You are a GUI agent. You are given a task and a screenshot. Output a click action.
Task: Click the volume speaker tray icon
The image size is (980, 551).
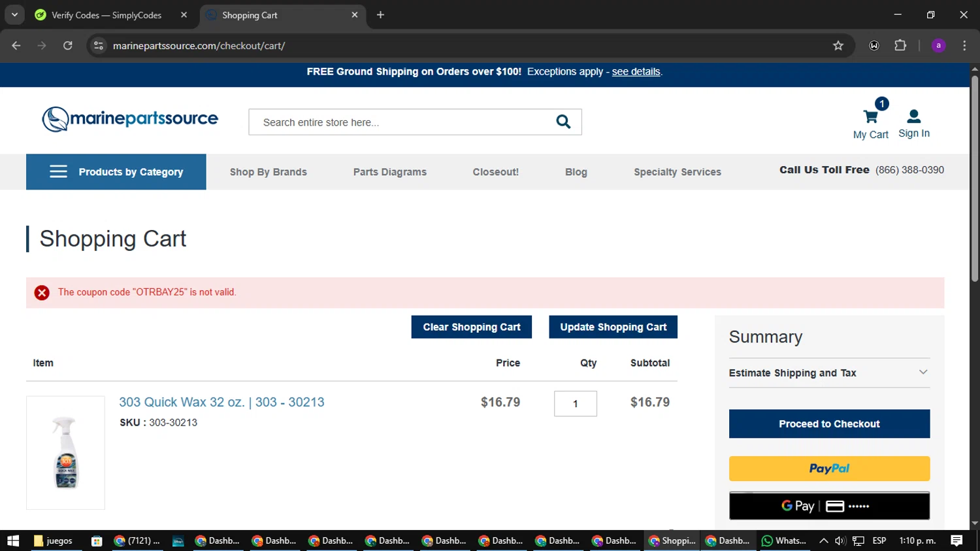[840, 541]
